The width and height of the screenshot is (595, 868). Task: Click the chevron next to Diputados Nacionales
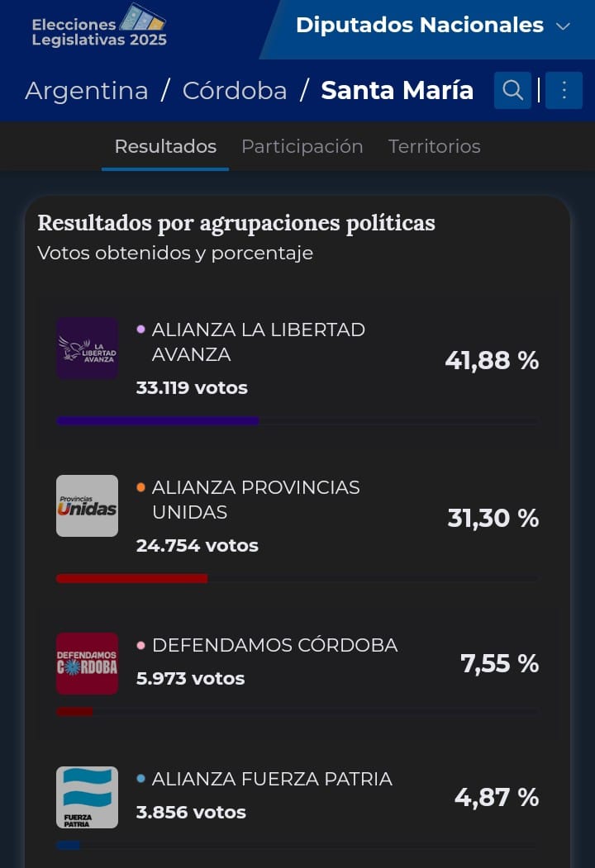point(563,26)
